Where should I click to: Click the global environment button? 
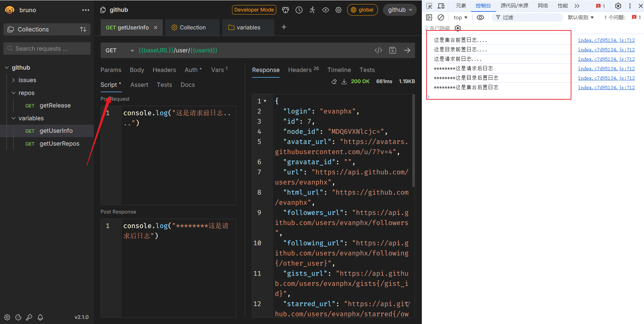point(362,10)
